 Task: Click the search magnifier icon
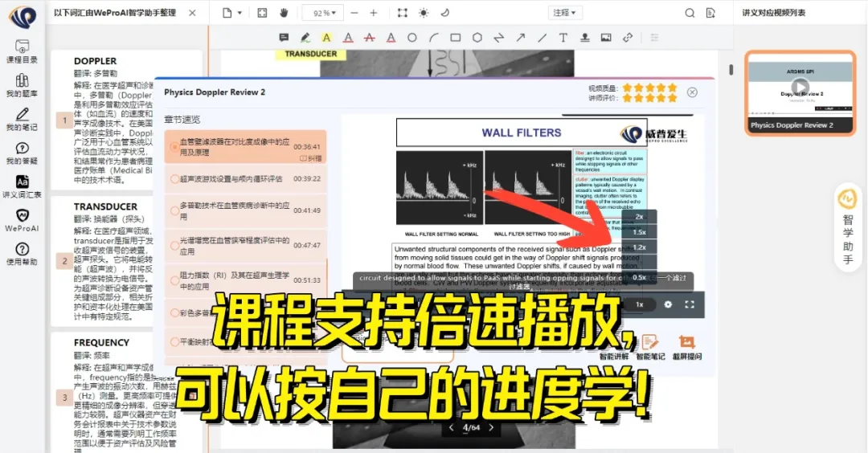(690, 13)
